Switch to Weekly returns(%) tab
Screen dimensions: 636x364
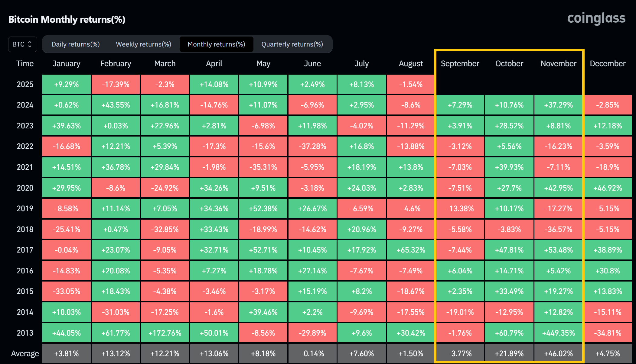(x=143, y=44)
